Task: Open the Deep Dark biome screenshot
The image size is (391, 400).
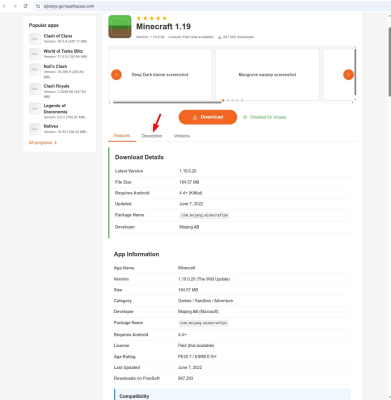Action: (160, 74)
